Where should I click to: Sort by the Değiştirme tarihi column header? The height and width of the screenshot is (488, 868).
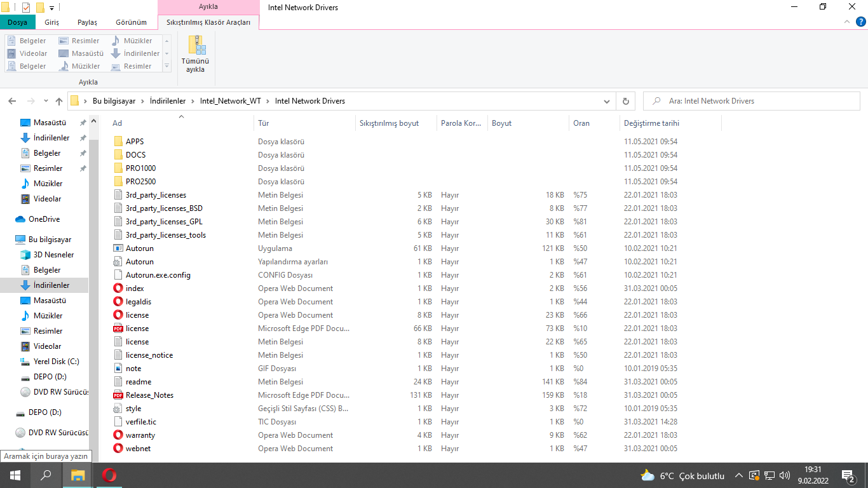[670, 123]
